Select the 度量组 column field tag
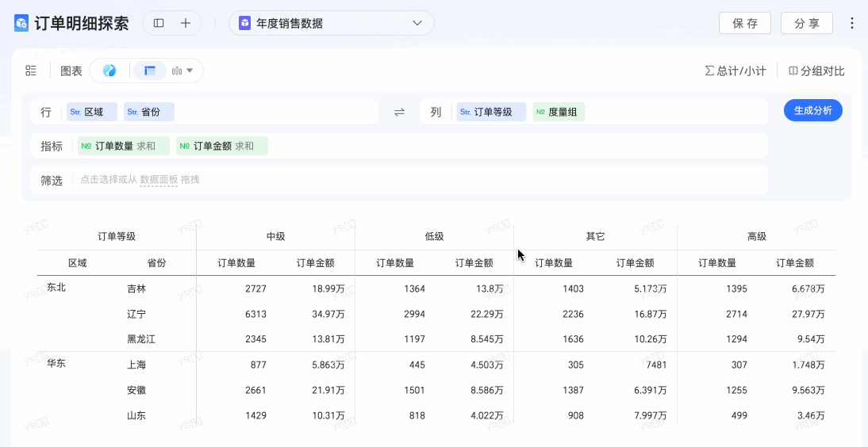The image size is (868, 447). [559, 112]
